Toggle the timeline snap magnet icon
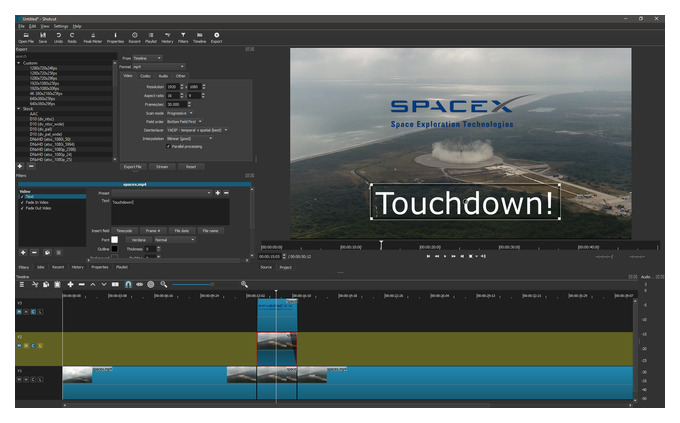 (128, 284)
